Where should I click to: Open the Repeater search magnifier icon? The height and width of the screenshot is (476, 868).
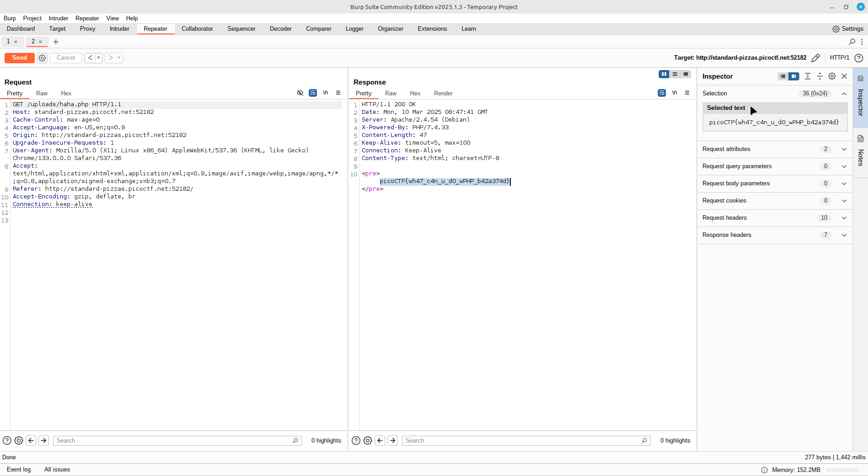pyautogui.click(x=852, y=42)
